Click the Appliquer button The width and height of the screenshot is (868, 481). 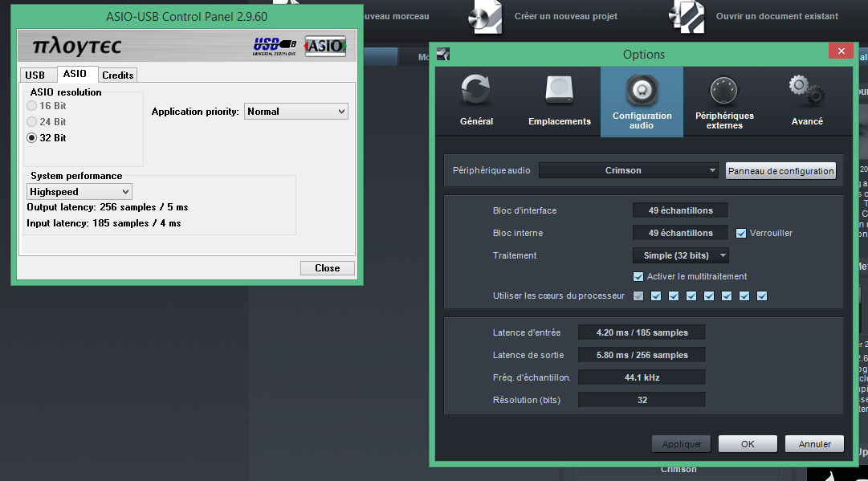tap(682, 444)
